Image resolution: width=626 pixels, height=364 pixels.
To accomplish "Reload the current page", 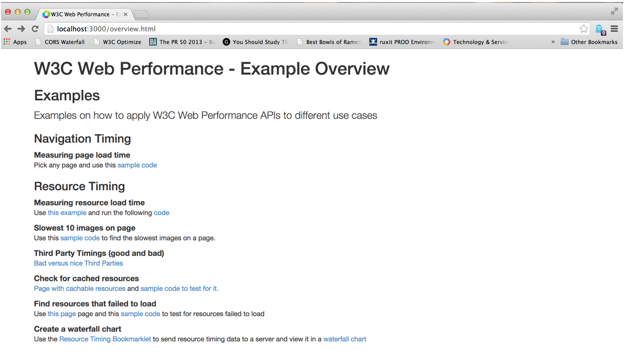I will (x=34, y=29).
